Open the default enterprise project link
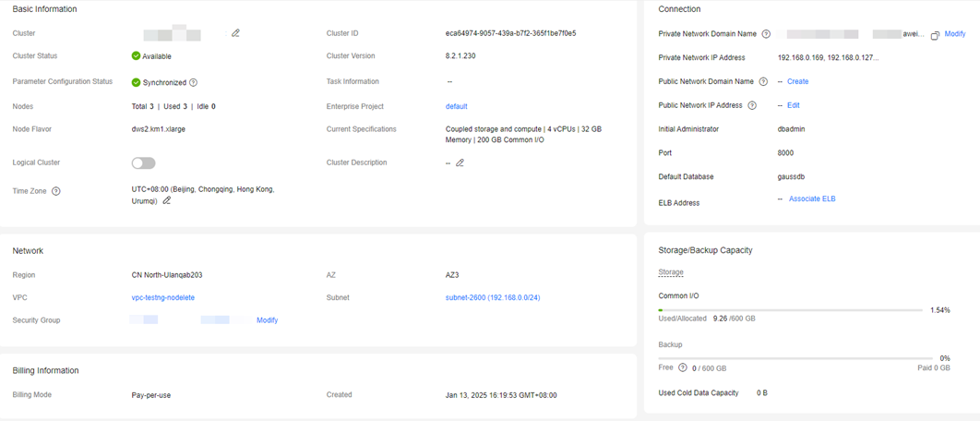This screenshot has width=980, height=421. [x=456, y=106]
